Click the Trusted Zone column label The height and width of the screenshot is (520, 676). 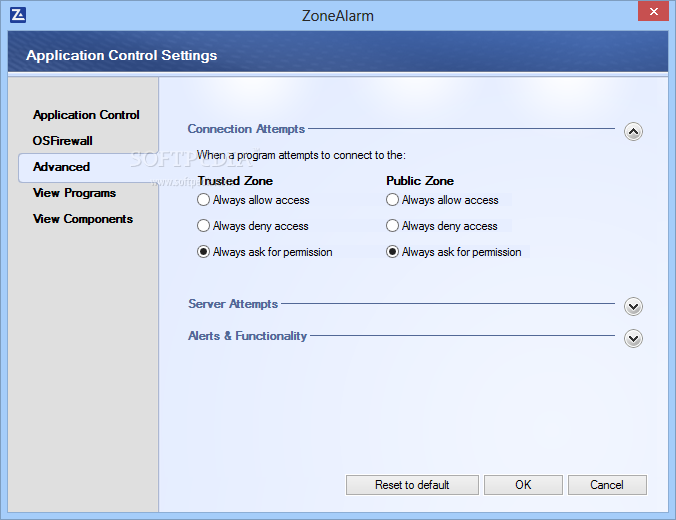pos(235,181)
